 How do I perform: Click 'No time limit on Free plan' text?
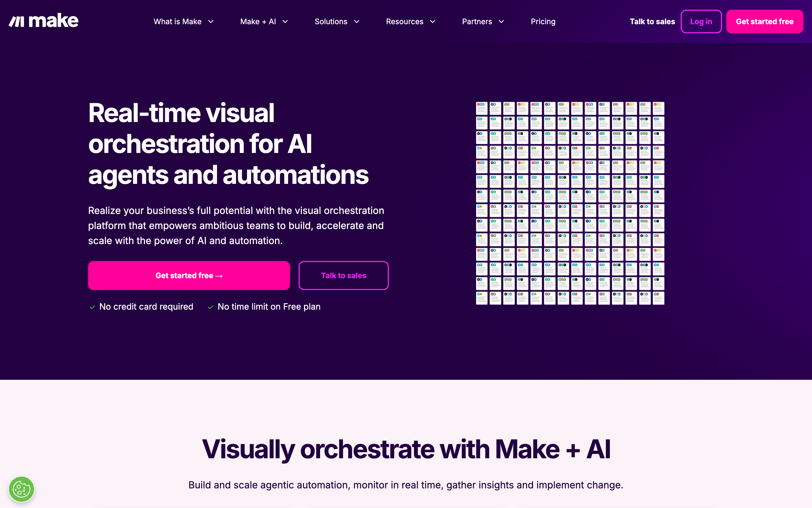[269, 307]
